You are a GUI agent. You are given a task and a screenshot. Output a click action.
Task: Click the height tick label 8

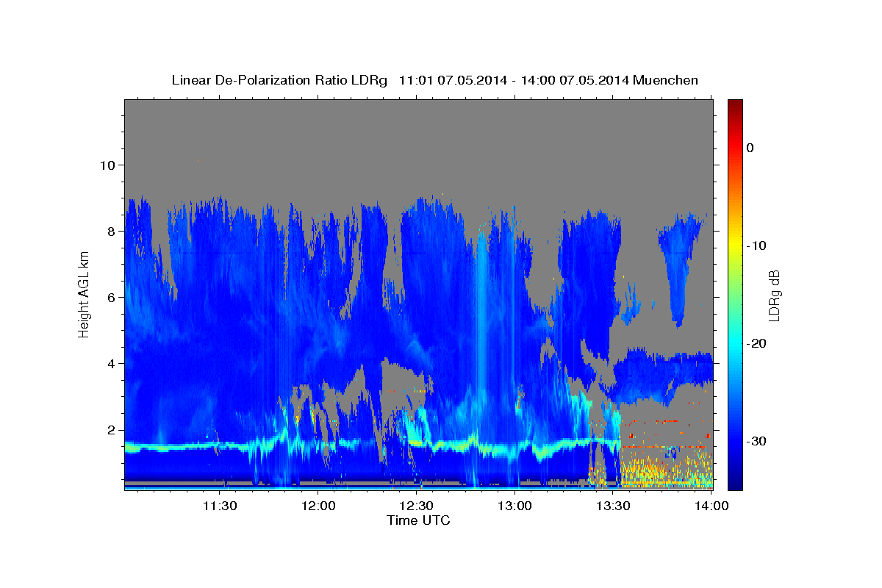pos(112,231)
